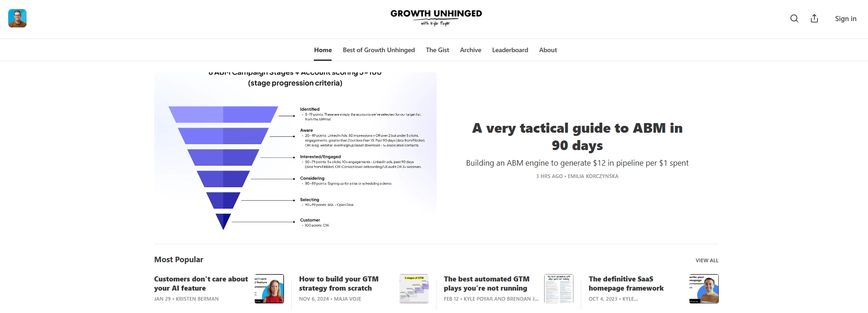Go to the Archive tab
This screenshot has height=313, width=868.
[x=470, y=50]
